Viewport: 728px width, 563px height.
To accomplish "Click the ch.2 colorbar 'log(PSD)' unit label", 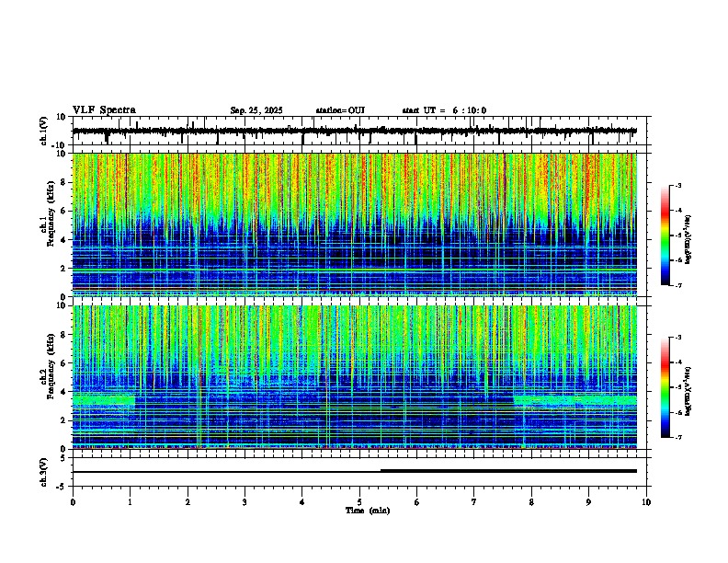I will click(688, 391).
